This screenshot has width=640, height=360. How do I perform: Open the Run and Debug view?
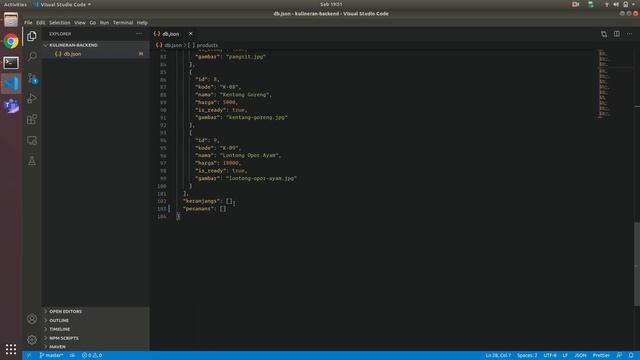(x=32, y=98)
